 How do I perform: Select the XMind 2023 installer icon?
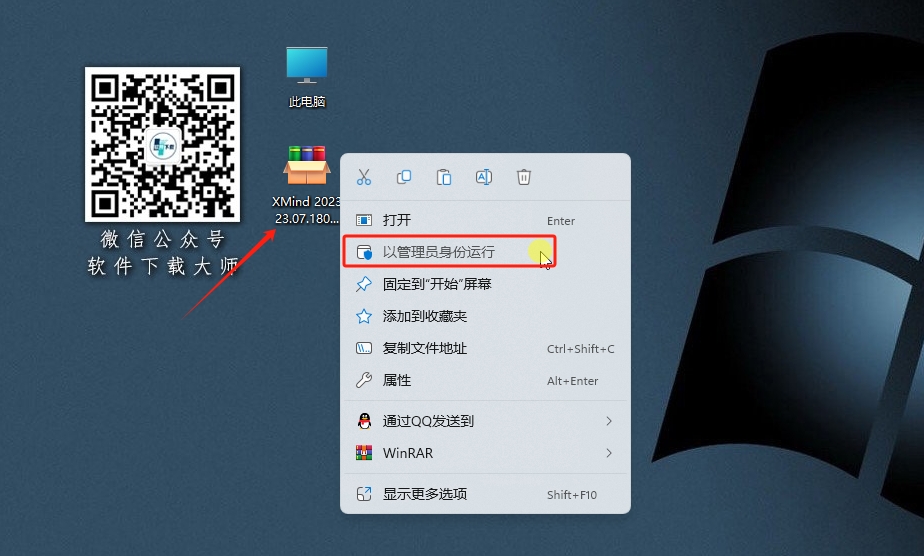point(306,185)
